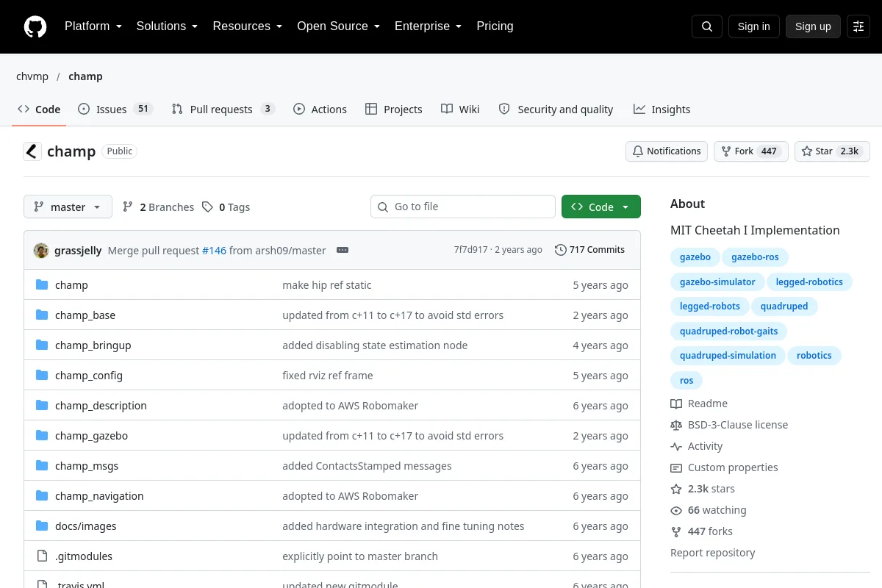This screenshot has width=882, height=588.
Task: Open the Solutions dropdown menu
Action: 167,26
